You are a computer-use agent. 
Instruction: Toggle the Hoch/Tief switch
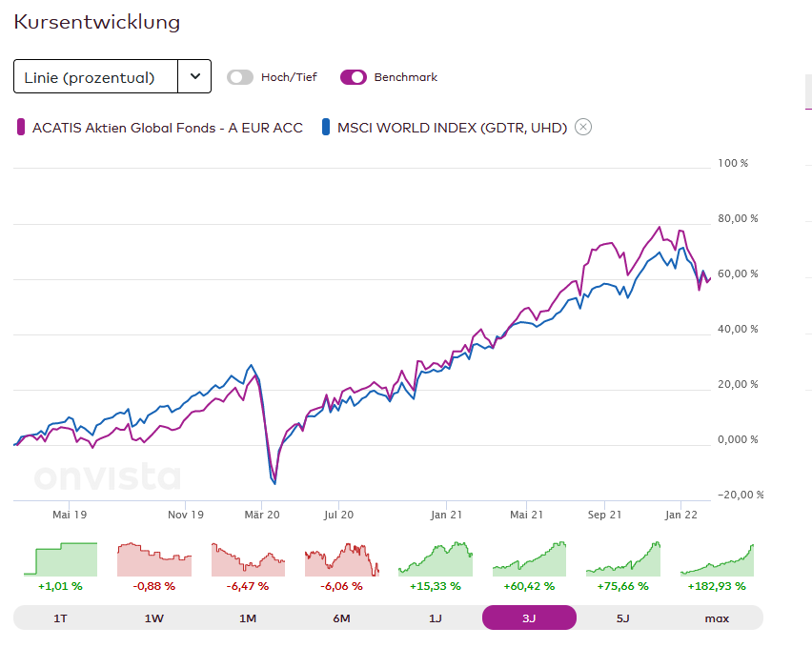[x=240, y=77]
